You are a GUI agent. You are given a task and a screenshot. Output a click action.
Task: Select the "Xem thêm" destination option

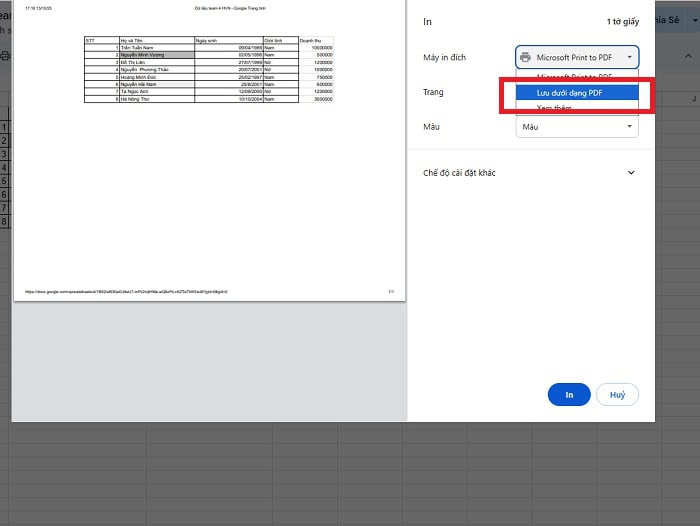tap(555, 108)
